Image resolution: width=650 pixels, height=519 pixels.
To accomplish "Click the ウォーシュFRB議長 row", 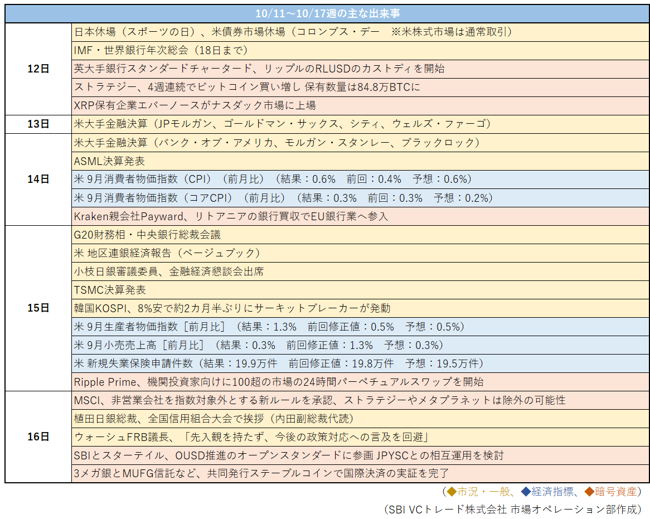I will coord(360,437).
